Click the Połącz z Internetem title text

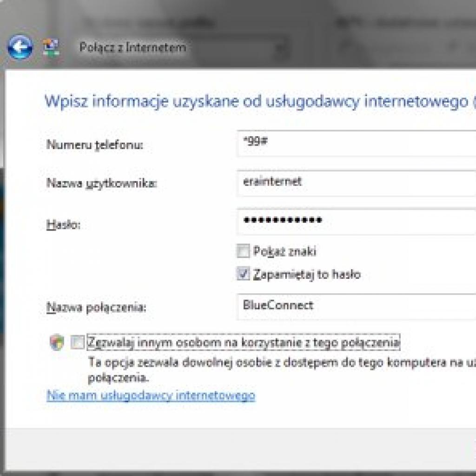coord(132,47)
